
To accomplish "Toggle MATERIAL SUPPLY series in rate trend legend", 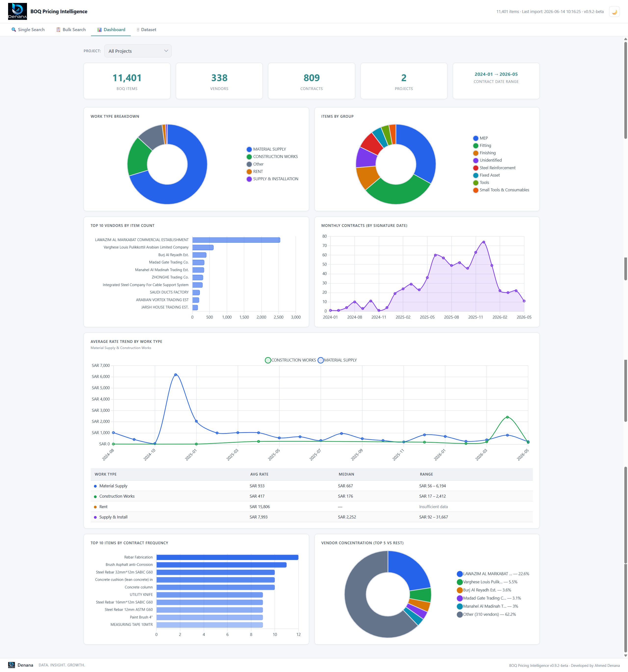I will click(337, 360).
